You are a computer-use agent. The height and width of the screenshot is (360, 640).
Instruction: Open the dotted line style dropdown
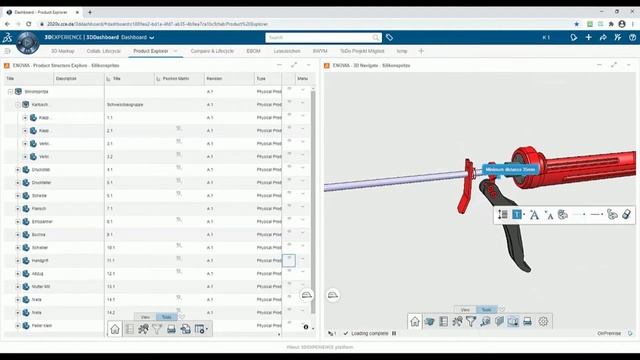click(x=580, y=214)
